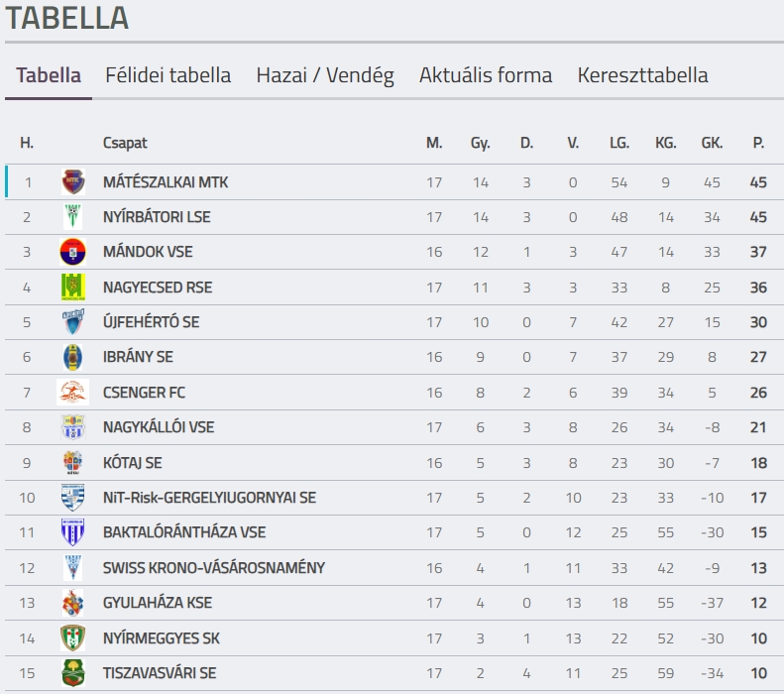Click the Tiszavasvári SE team crest
The width and height of the screenshot is (784, 694).
pos(73,673)
